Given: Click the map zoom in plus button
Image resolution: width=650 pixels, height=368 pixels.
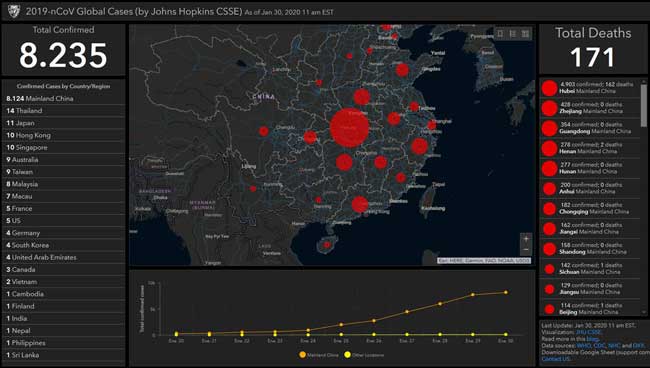Looking at the screenshot, I should pyautogui.click(x=526, y=239).
